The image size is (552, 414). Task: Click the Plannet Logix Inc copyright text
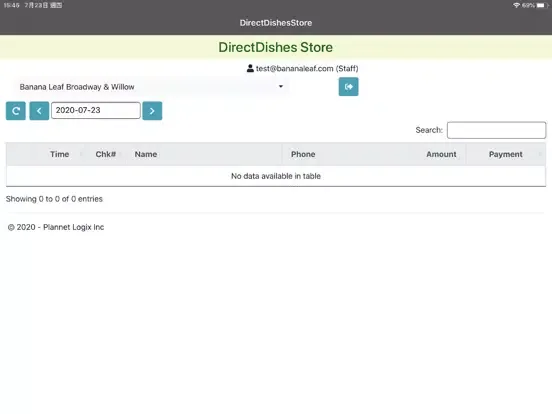[x=56, y=227]
